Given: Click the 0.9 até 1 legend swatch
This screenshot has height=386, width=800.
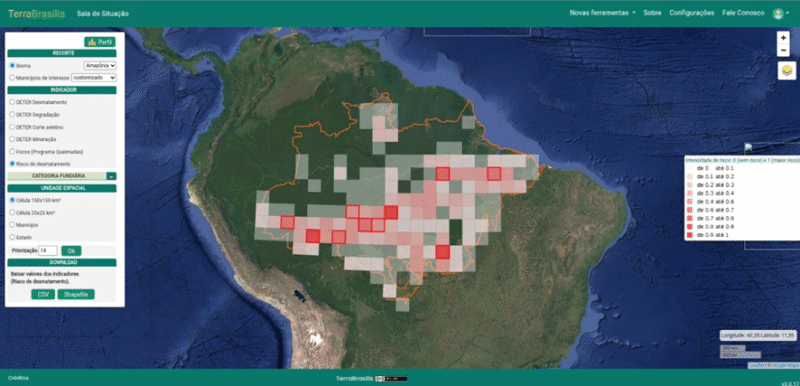Looking at the screenshot, I should 689,235.
